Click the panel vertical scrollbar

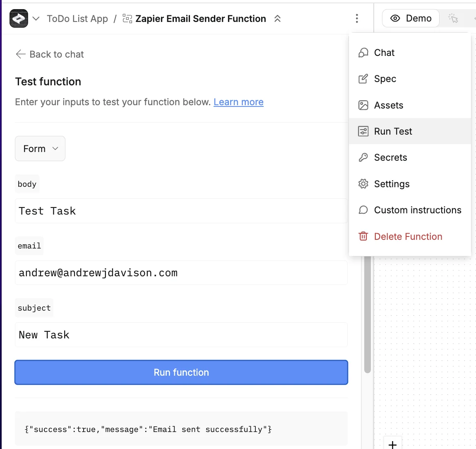pyautogui.click(x=367, y=314)
